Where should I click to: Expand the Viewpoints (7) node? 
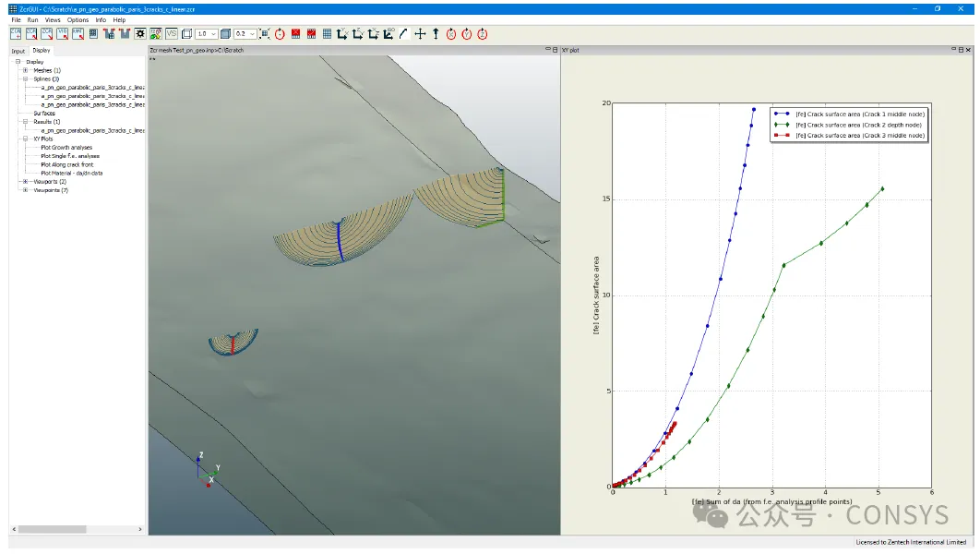point(26,190)
